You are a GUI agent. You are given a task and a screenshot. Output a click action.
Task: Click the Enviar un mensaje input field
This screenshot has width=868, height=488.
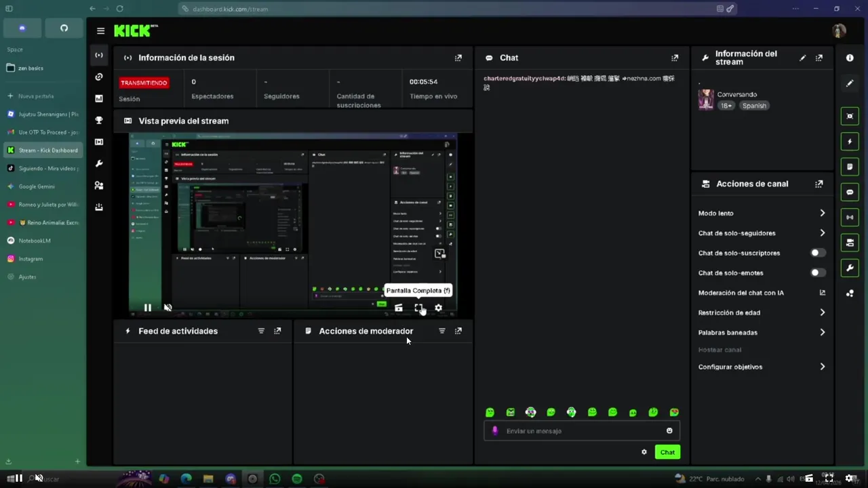click(x=582, y=430)
